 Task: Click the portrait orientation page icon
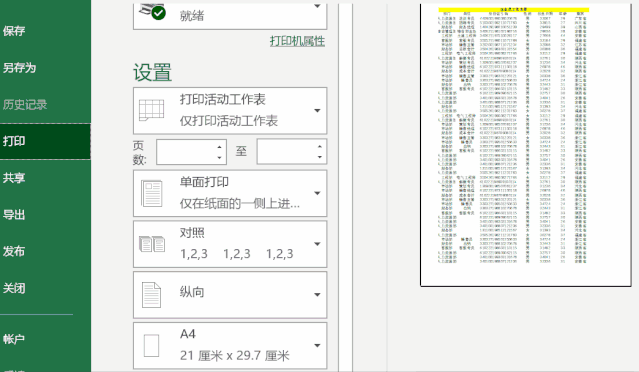click(151, 295)
